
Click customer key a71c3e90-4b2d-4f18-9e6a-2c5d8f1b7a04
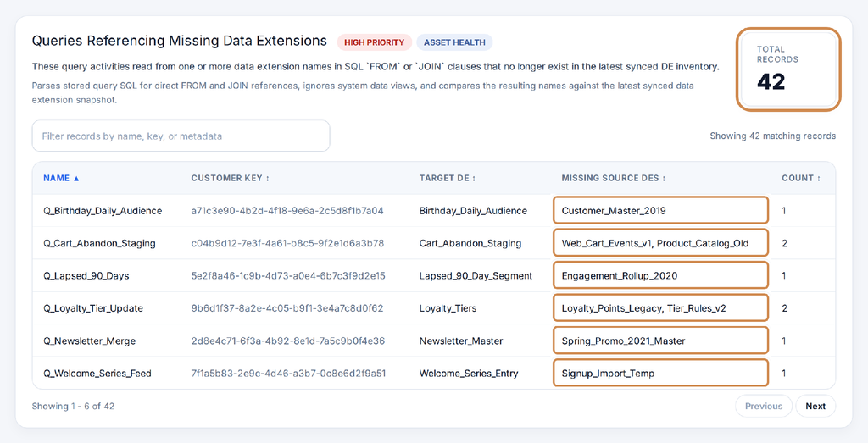tap(287, 211)
